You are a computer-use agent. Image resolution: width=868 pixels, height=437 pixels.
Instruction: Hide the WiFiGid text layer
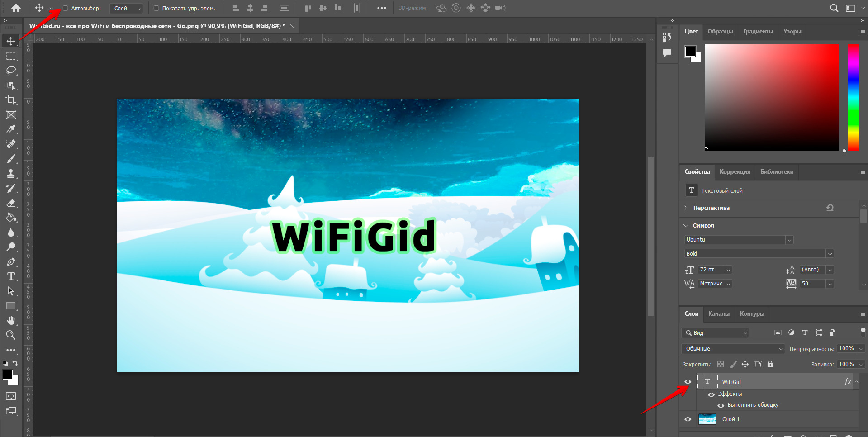click(688, 382)
